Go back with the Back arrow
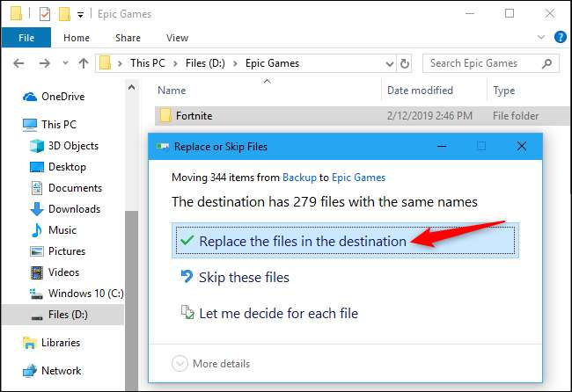 pos(20,63)
